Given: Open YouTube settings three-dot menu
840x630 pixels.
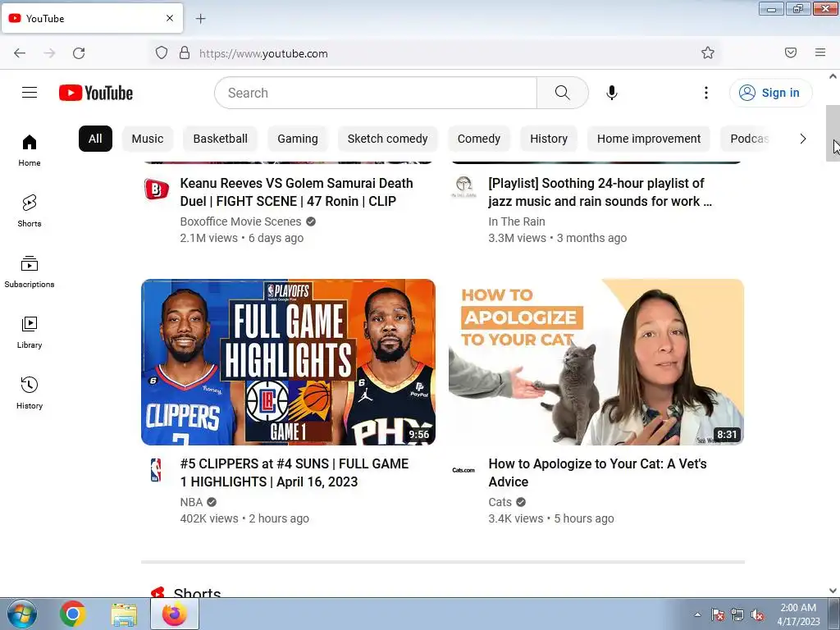Looking at the screenshot, I should tap(706, 93).
